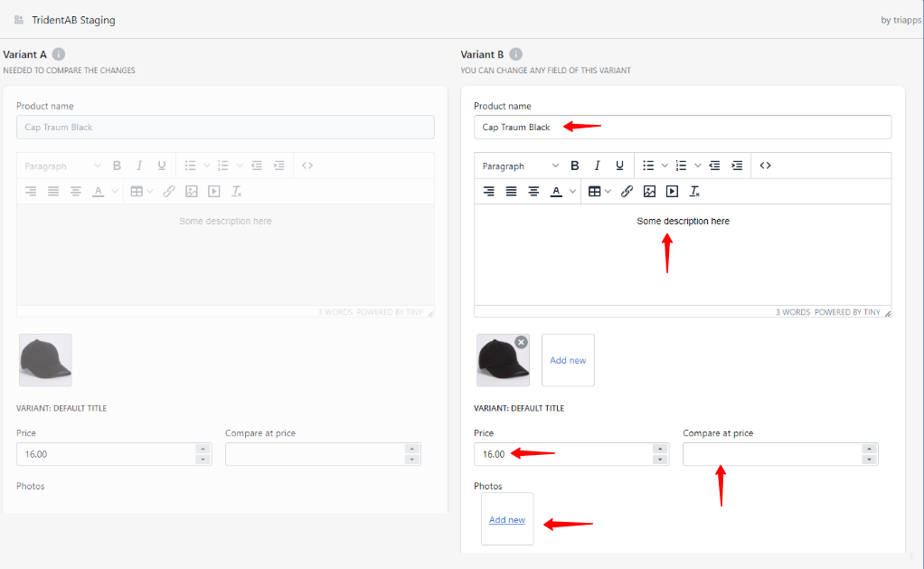Screen dimensions: 924x569
Task: Select the Variant A cap thumbnail
Action: 45,360
